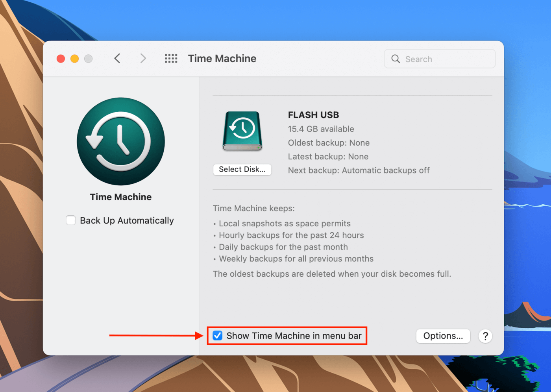The image size is (551, 392).
Task: Open help with the question mark button
Action: 485,336
